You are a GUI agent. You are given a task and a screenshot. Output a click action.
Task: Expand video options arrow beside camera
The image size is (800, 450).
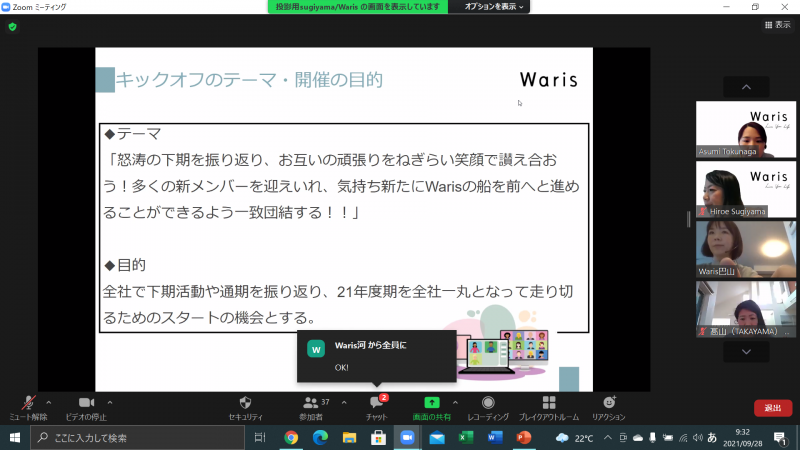pyautogui.click(x=110, y=403)
